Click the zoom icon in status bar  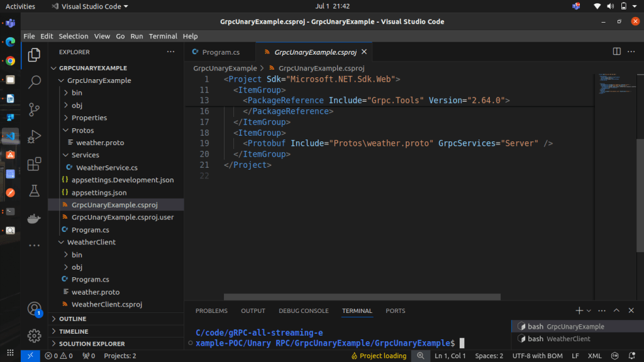pos(421,356)
